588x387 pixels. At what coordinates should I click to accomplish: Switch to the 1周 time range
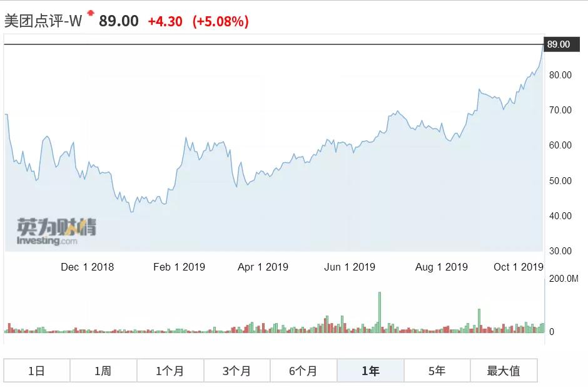pyautogui.click(x=103, y=371)
